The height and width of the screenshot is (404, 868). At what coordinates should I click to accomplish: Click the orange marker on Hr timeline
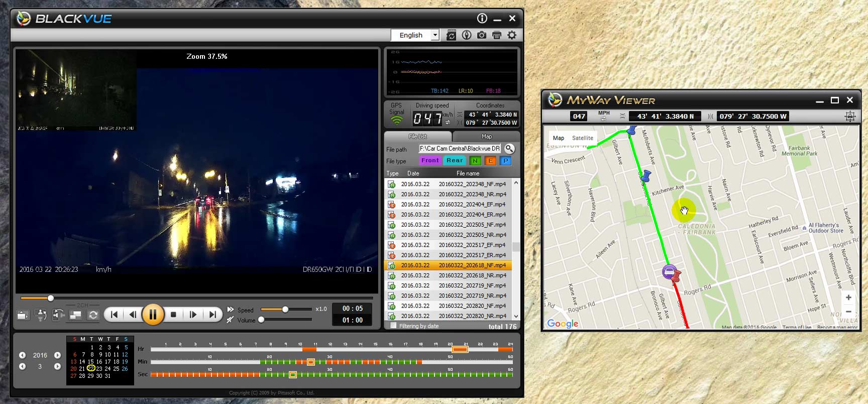pos(460,349)
